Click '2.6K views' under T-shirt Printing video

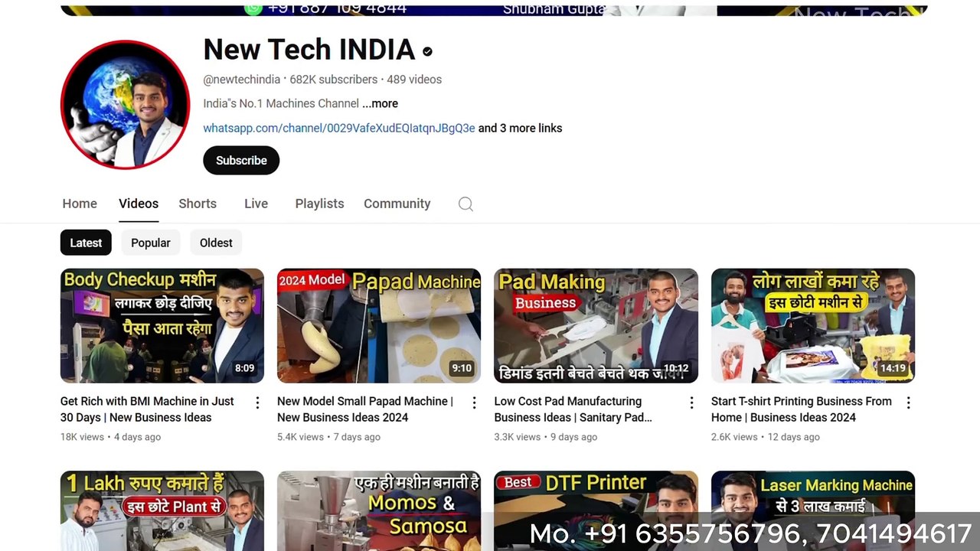[734, 437]
